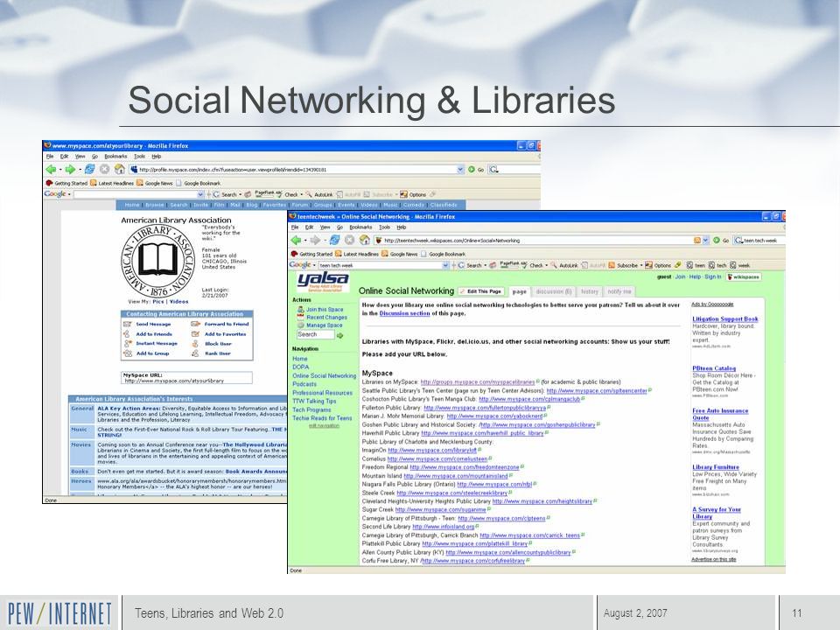Screen dimensions: 840x630
Task: Click the Back arrow in the teentechweek window
Action: (x=296, y=240)
